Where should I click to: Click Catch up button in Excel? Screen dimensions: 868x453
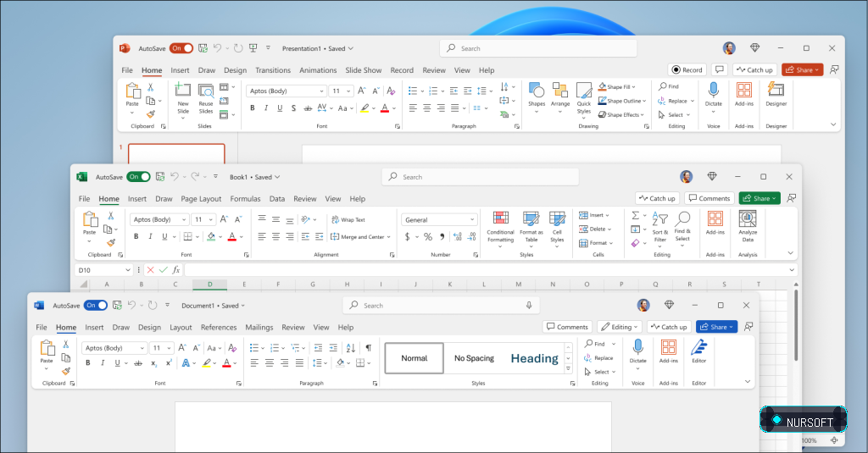point(657,198)
